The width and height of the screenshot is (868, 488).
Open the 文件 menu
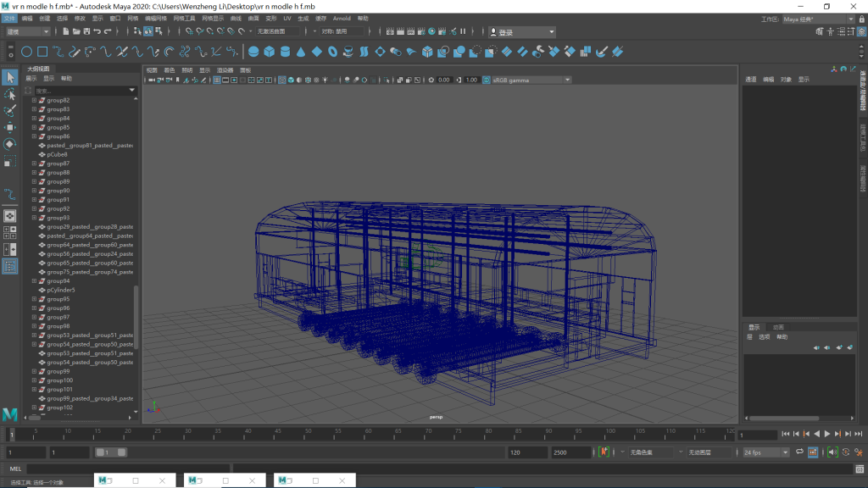click(x=10, y=19)
